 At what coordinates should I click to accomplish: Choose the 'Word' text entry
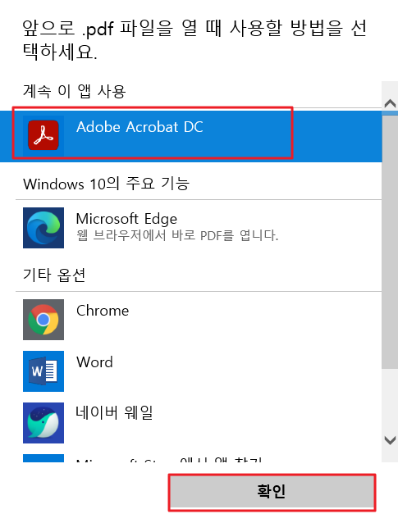click(94, 362)
